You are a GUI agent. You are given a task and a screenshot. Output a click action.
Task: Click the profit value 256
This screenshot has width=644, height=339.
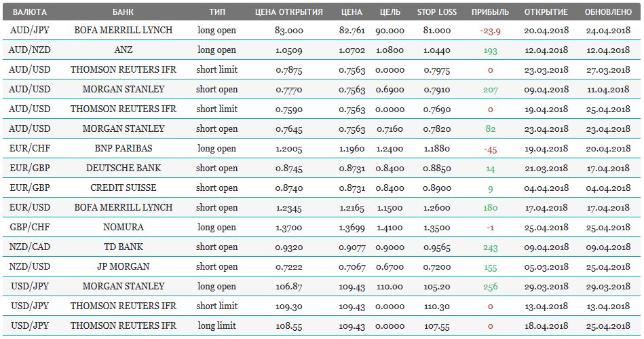(x=491, y=287)
